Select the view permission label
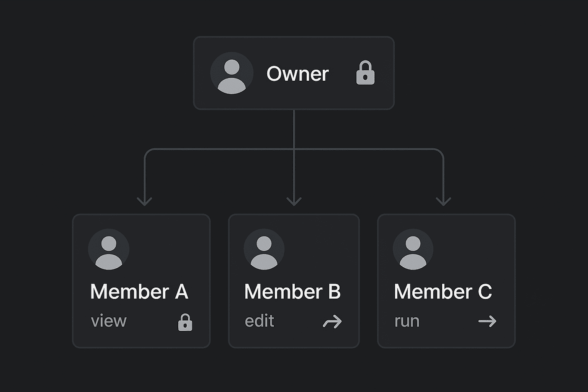Image resolution: width=588 pixels, height=392 pixels. pos(109,321)
